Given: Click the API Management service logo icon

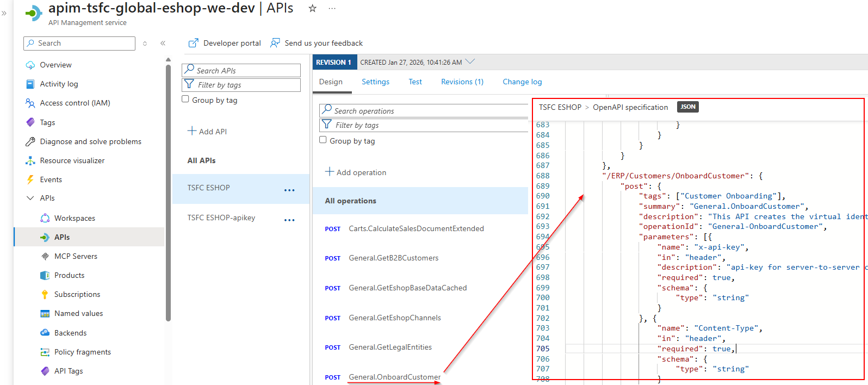Looking at the screenshot, I should coord(34,13).
